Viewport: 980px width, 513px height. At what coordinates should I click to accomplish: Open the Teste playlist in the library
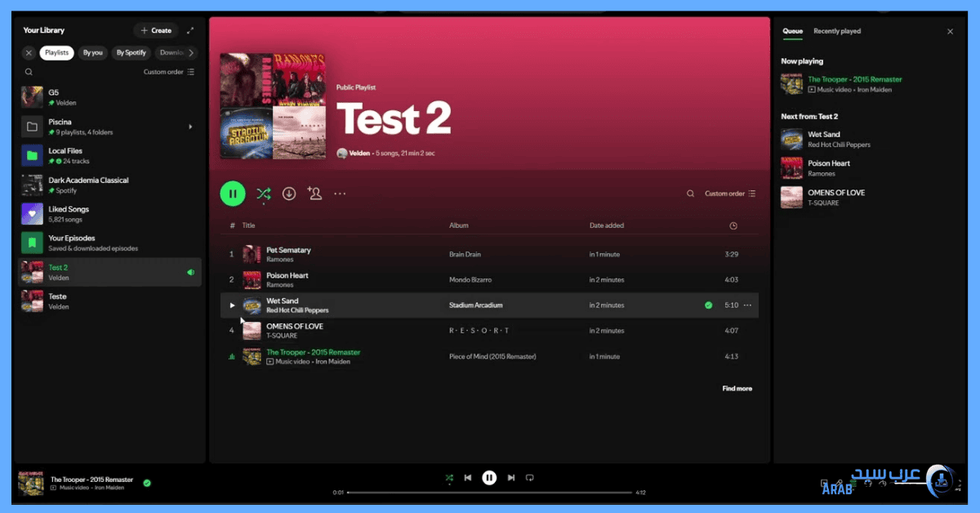(x=109, y=301)
